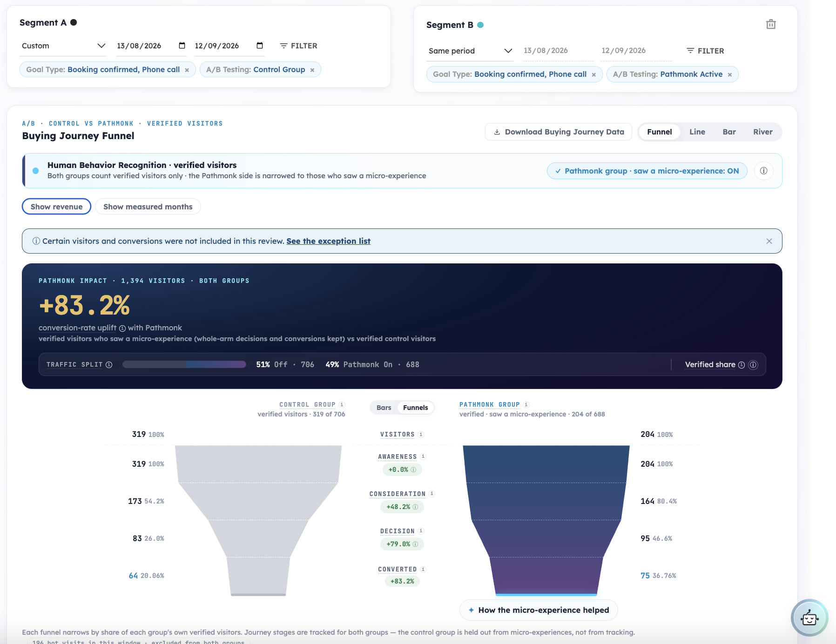
Task: Click the traffic split progress bar
Action: tap(184, 364)
